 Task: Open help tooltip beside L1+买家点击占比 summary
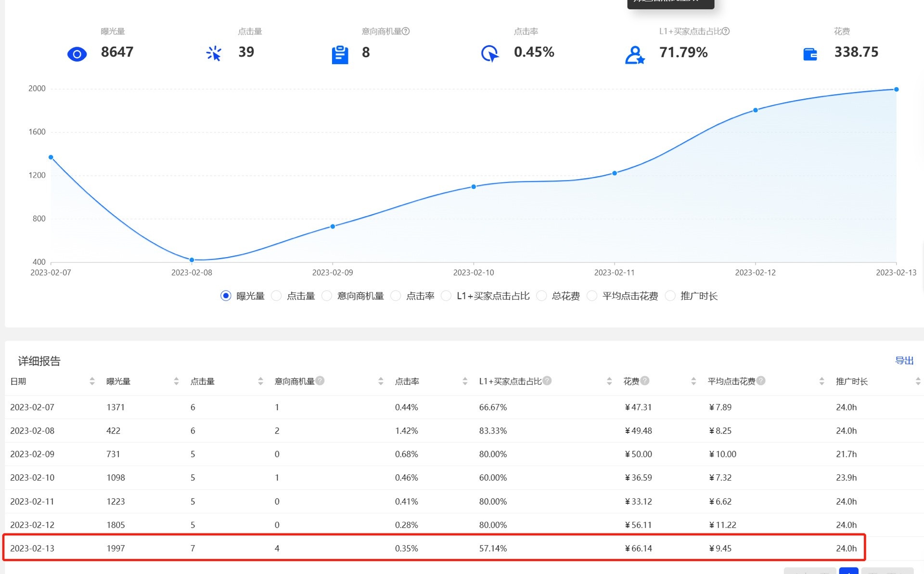726,31
